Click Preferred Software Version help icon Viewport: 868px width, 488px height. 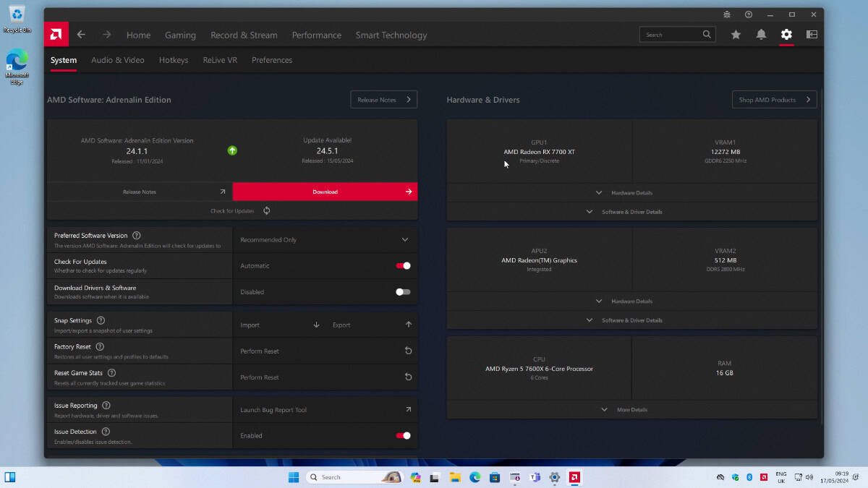(x=137, y=236)
